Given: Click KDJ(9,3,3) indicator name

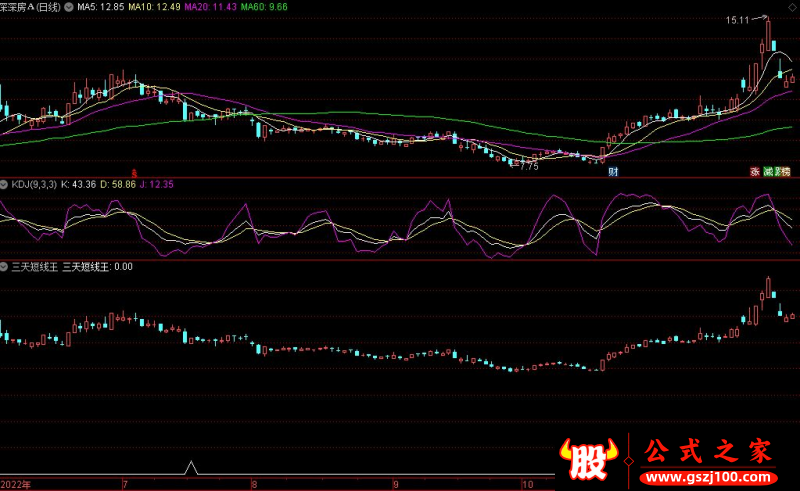Looking at the screenshot, I should click(x=33, y=185).
